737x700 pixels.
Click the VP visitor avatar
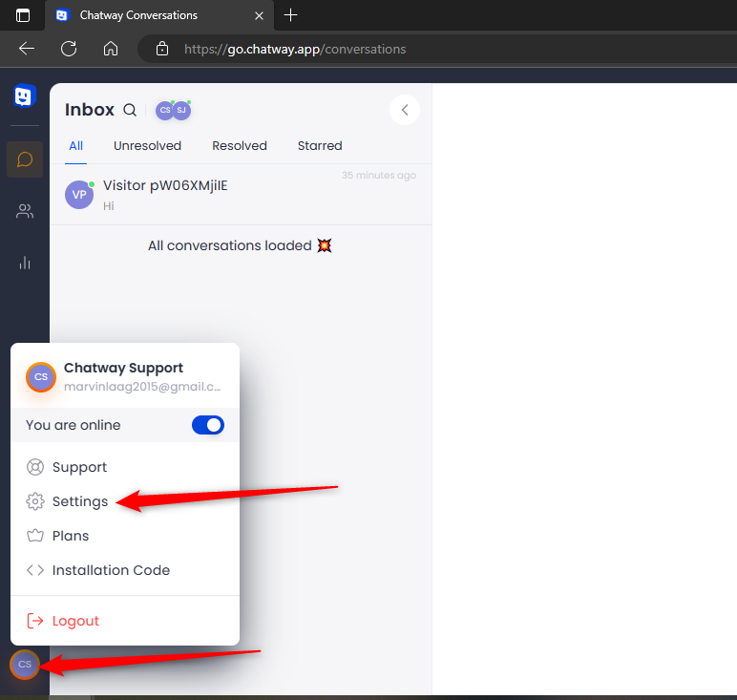click(79, 195)
